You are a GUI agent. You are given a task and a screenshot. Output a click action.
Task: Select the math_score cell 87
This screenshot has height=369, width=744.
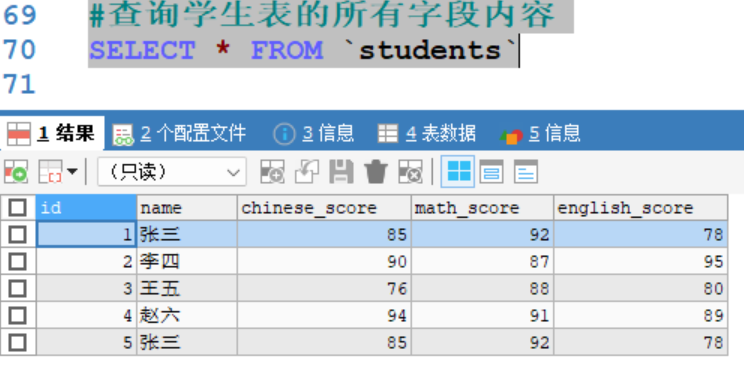[482, 261]
